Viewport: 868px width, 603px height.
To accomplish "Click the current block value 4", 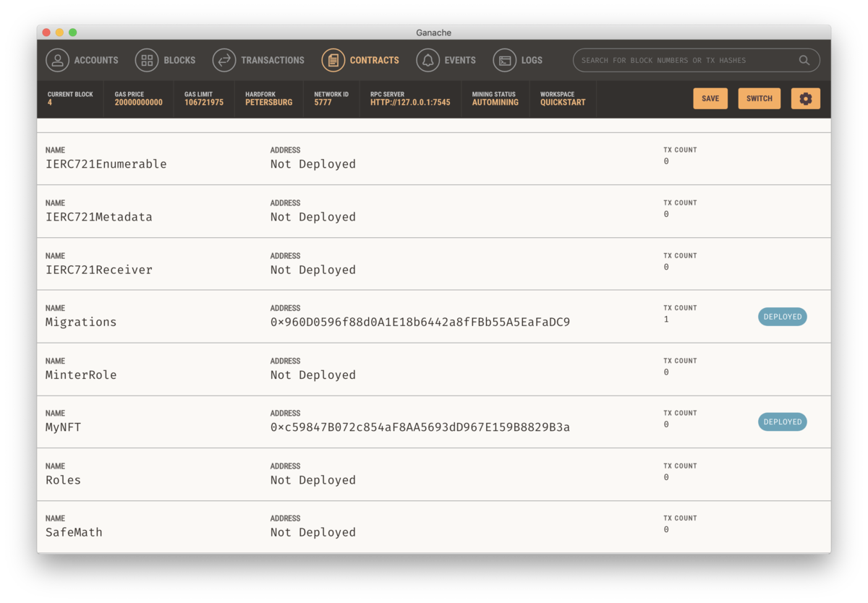I will pyautogui.click(x=50, y=103).
